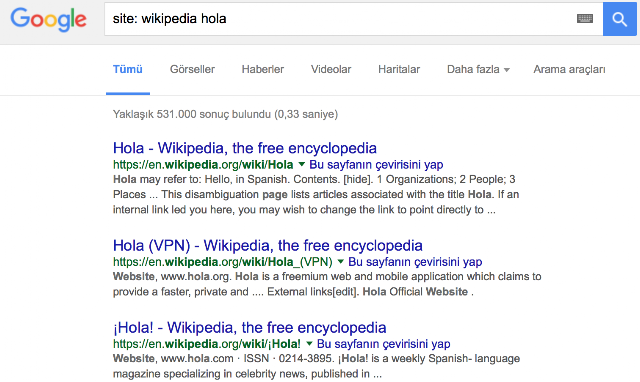Screen dimensions: 640x382
Task: Expand arrow beside wiki/¡Hola! URL
Action: coord(309,343)
